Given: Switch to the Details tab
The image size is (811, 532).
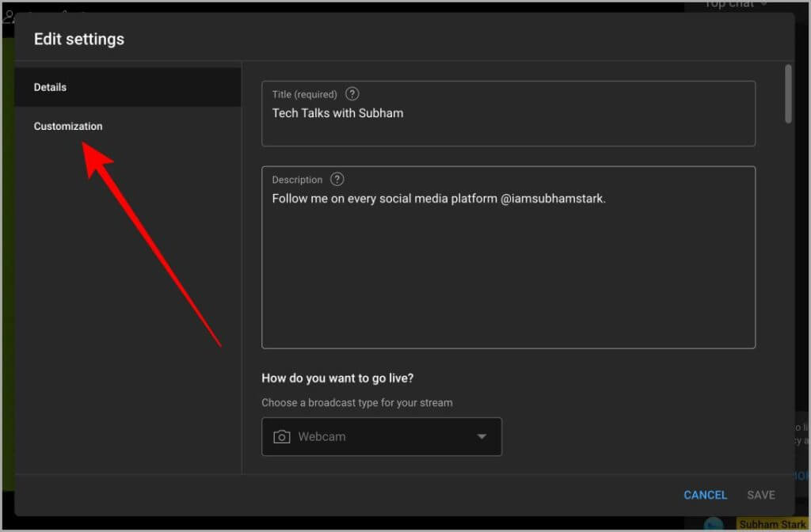Looking at the screenshot, I should 128,87.
